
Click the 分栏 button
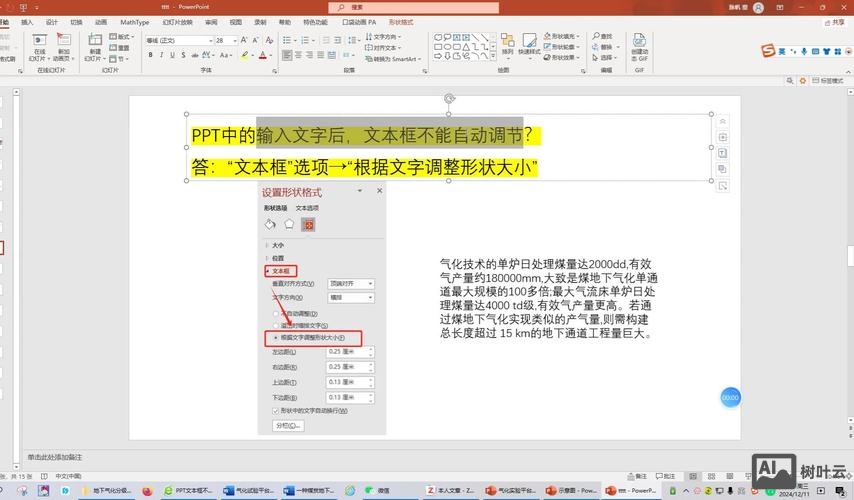(288, 425)
